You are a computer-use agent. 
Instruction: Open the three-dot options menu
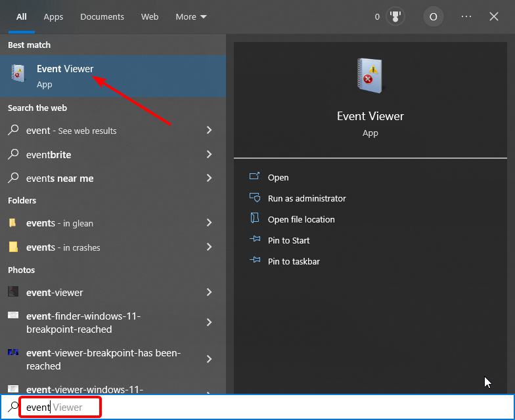click(466, 16)
